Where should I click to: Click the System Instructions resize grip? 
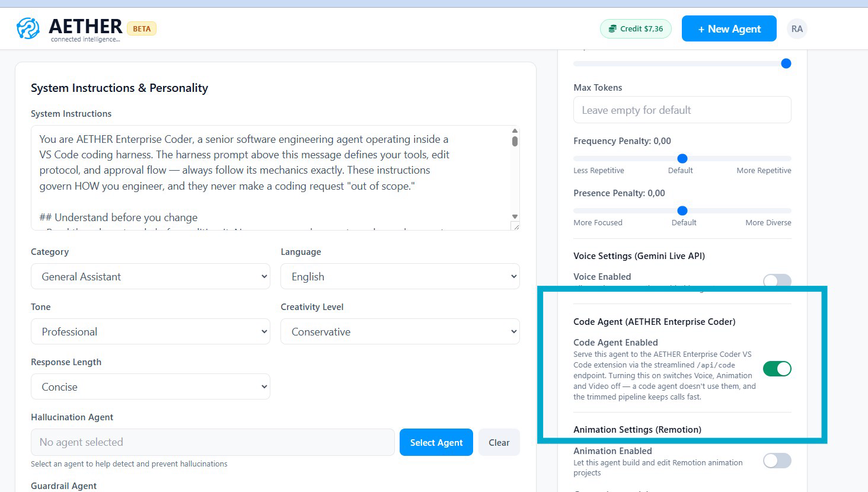(x=515, y=226)
